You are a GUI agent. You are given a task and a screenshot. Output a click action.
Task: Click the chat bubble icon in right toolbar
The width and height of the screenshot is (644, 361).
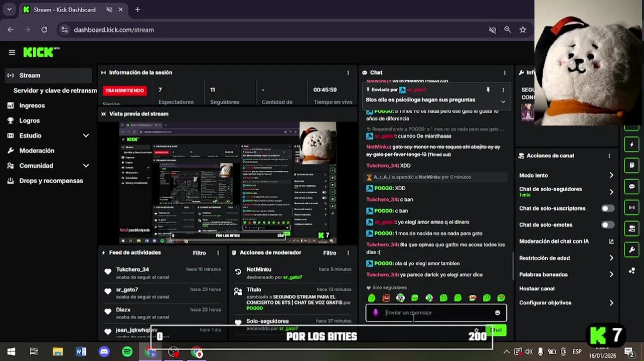click(631, 186)
